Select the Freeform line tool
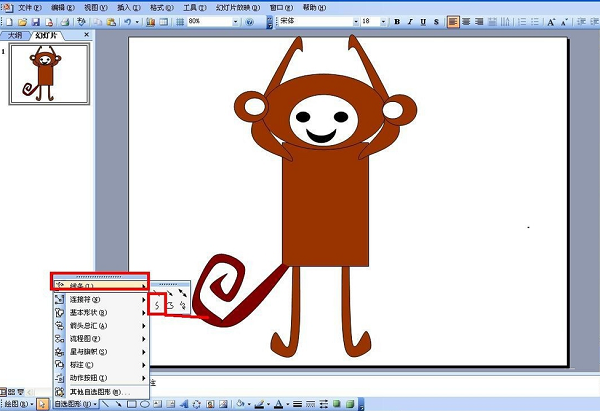The height and width of the screenshot is (411, 600). coord(170,304)
